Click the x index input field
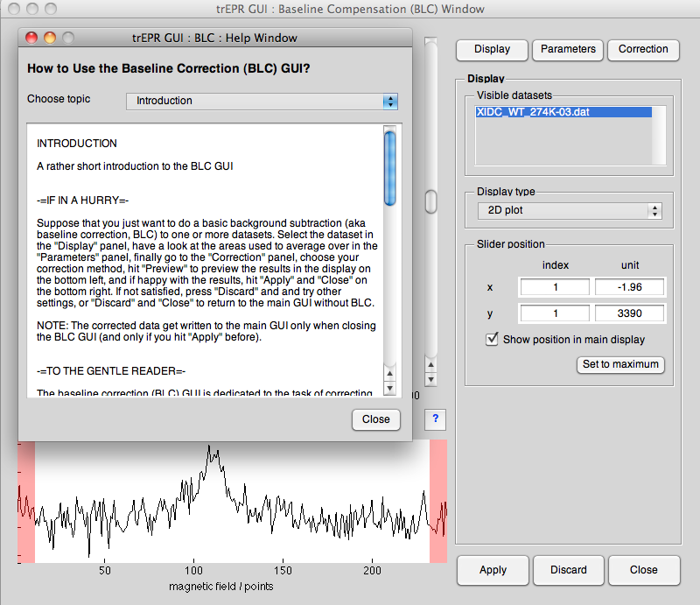Screen dimensions: 700x605 [x=555, y=287]
